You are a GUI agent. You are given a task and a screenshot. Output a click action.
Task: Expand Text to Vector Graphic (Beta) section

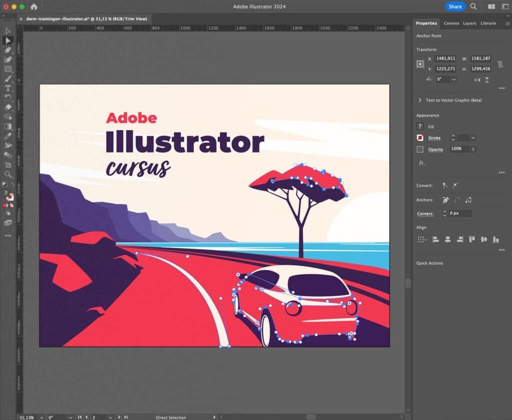coord(420,100)
